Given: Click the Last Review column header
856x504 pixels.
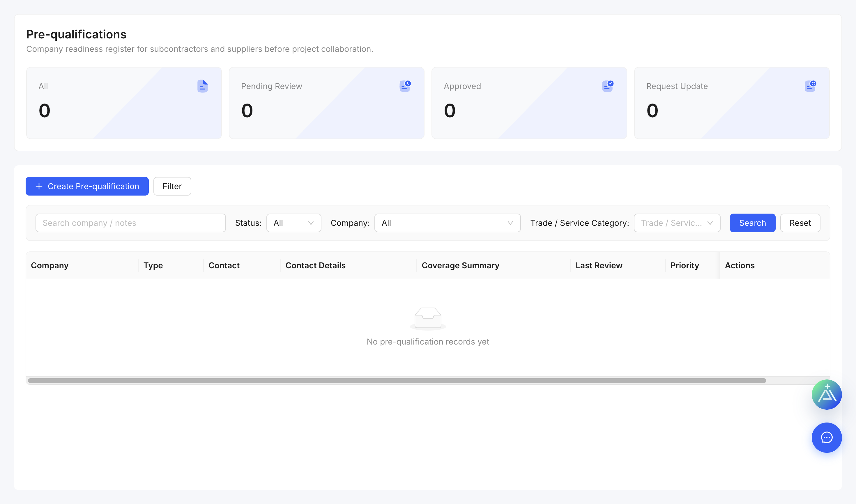Looking at the screenshot, I should coord(618,265).
